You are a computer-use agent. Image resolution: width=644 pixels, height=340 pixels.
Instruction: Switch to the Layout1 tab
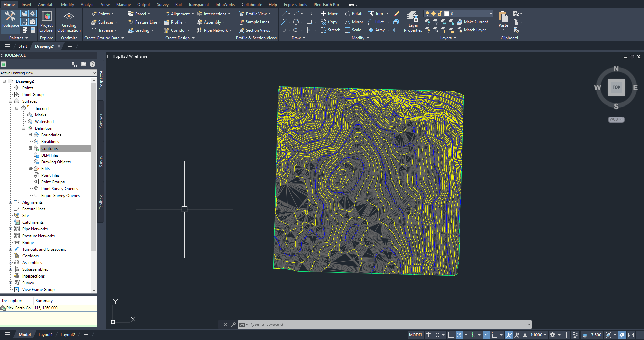(45, 334)
